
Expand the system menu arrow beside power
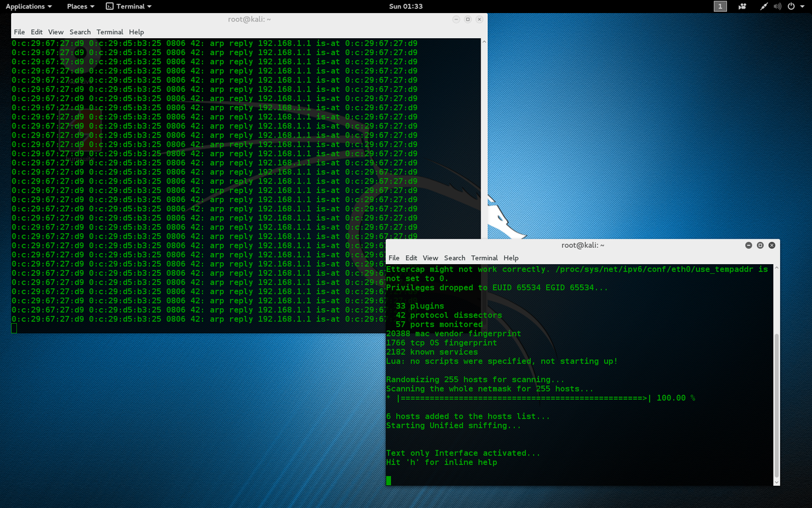pos(803,7)
